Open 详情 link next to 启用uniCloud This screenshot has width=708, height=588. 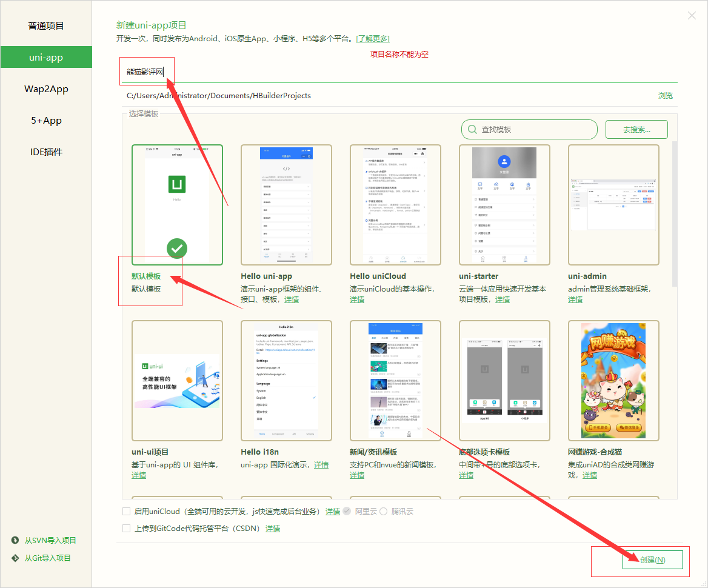[333, 511]
